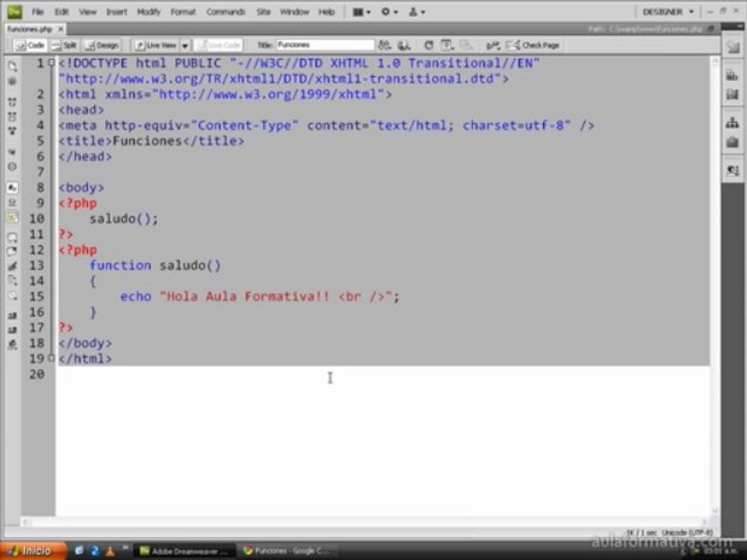The image size is (747, 560).
Task: Open the DESIGNER workspace switcher
Action: coord(668,12)
